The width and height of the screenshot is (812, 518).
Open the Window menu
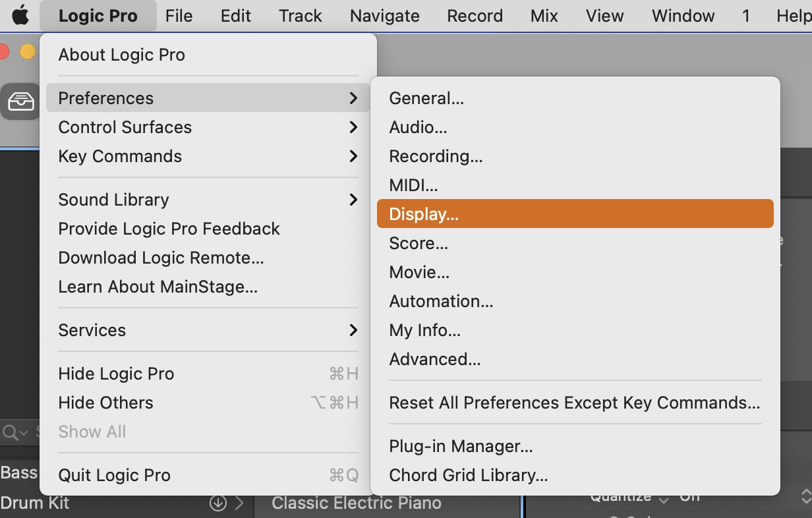point(683,16)
